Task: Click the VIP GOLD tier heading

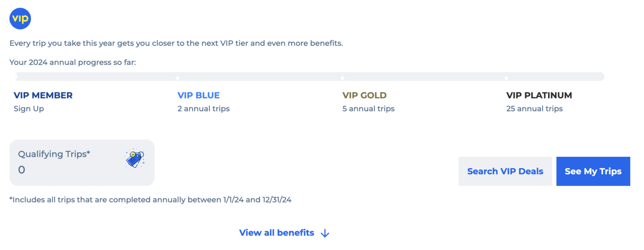Action: click(364, 95)
